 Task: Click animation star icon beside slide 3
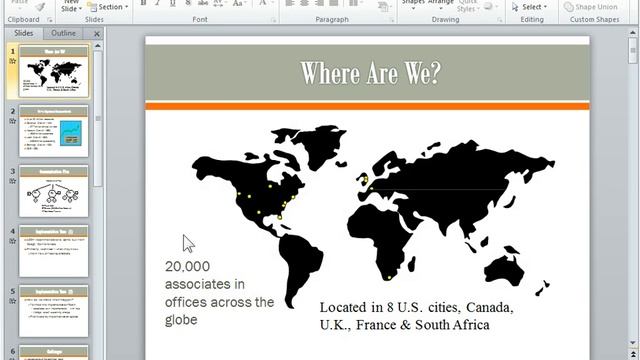(x=13, y=181)
